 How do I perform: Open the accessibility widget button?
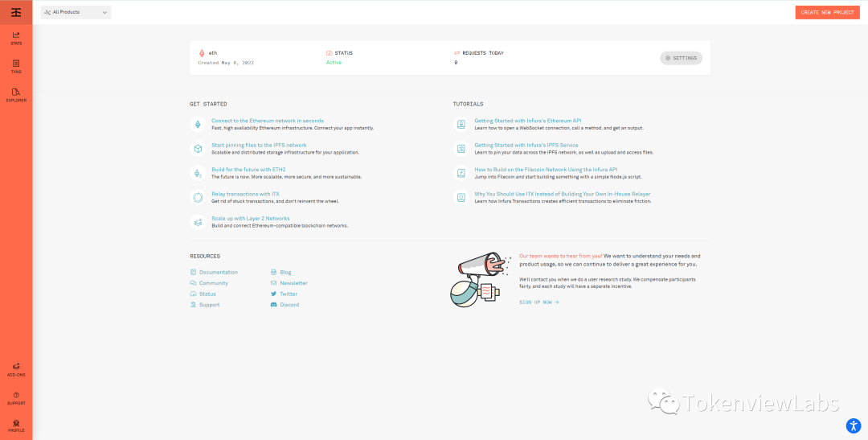[853, 426]
